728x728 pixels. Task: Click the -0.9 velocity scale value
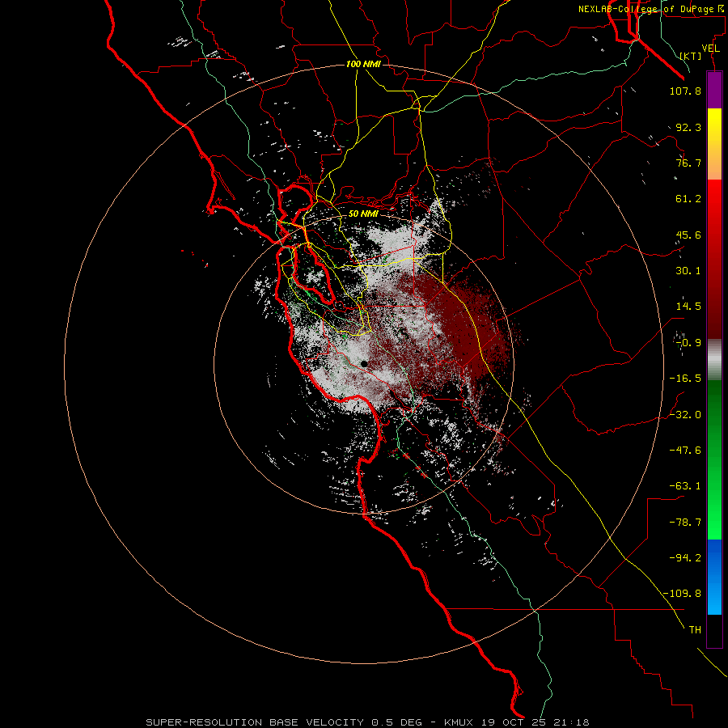pyautogui.click(x=688, y=343)
